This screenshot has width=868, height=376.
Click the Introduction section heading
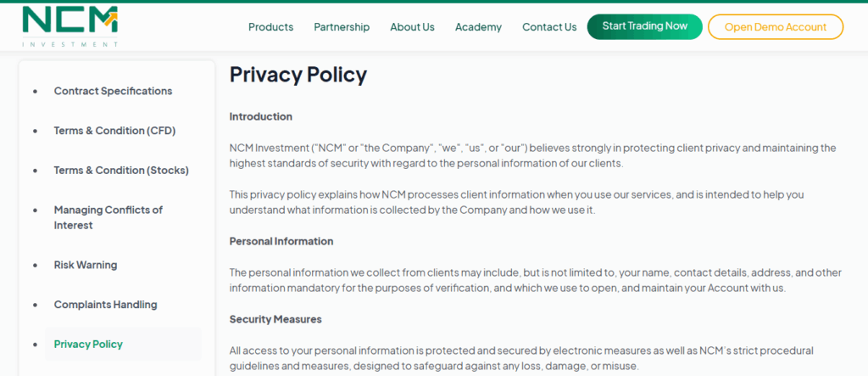[261, 116]
